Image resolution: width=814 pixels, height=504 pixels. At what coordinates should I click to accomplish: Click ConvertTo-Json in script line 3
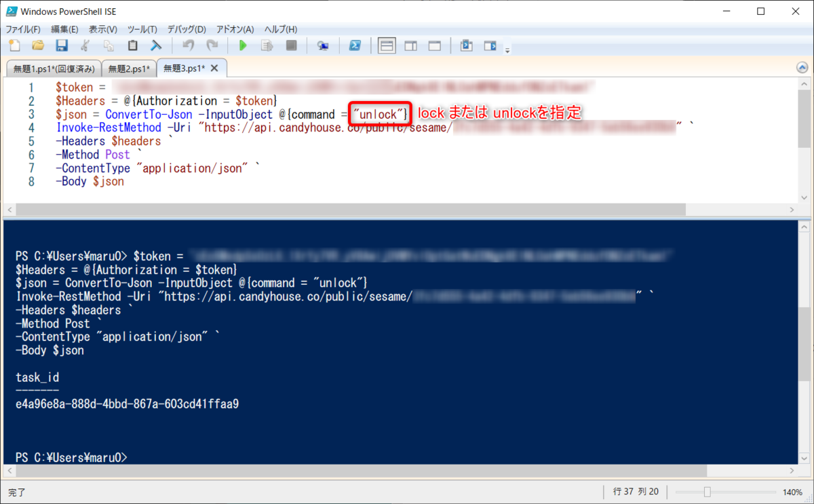[149, 114]
